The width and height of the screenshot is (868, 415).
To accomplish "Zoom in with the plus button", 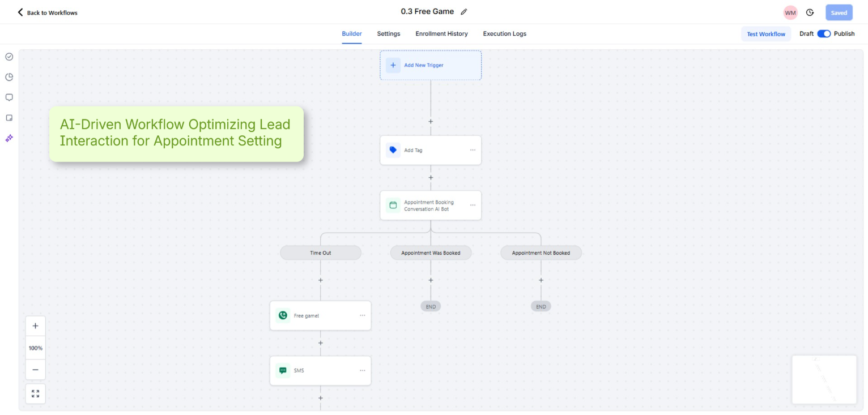I will click(x=35, y=326).
